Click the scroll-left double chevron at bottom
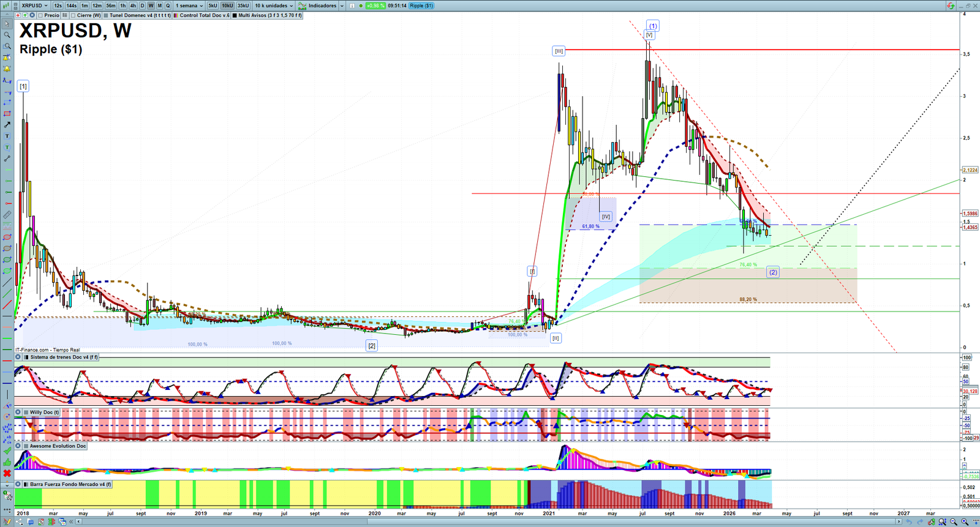Screen dimensions: 980x527 pyautogui.click(x=72, y=522)
